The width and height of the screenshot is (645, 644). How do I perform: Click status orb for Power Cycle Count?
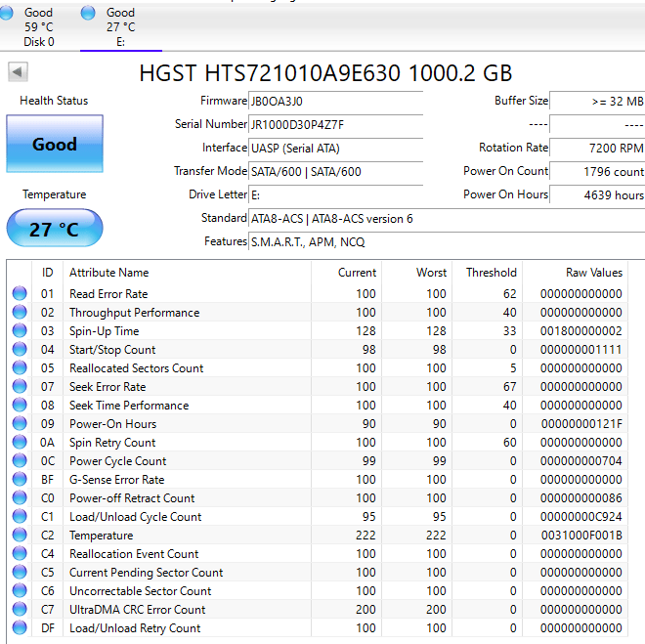coord(20,460)
